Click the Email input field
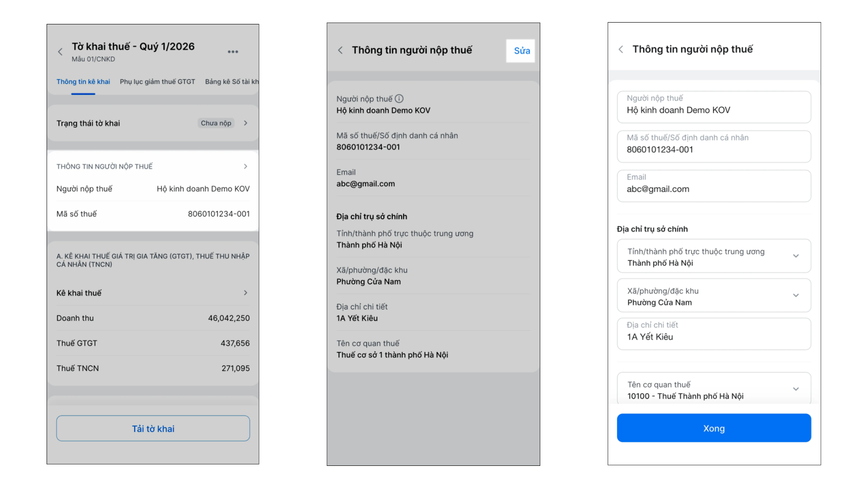 [714, 186]
